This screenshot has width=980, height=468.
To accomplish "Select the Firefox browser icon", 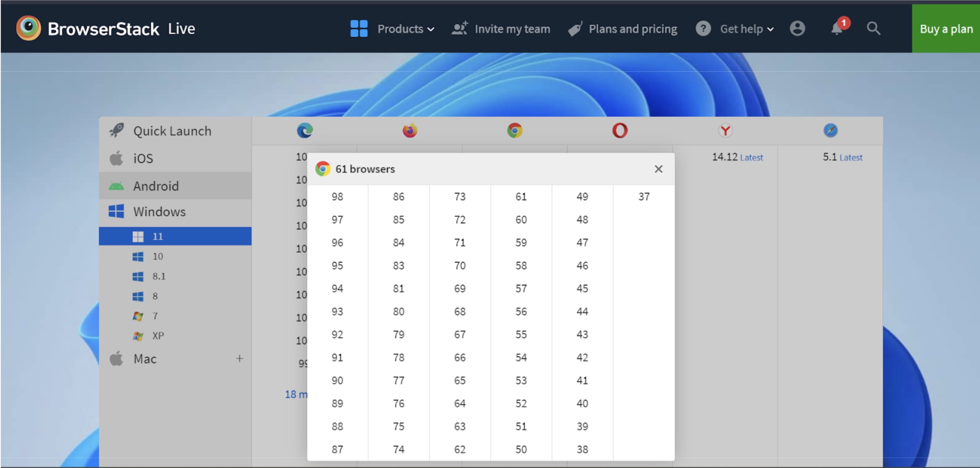I will pyautogui.click(x=410, y=130).
